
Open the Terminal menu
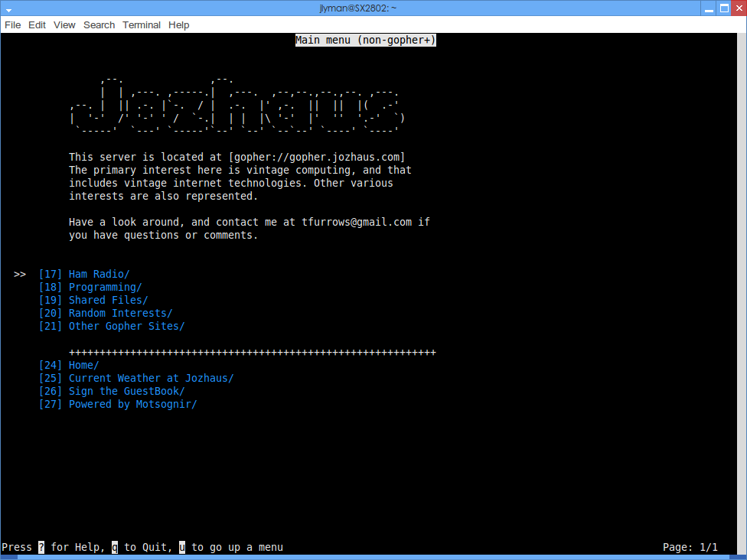tap(142, 24)
